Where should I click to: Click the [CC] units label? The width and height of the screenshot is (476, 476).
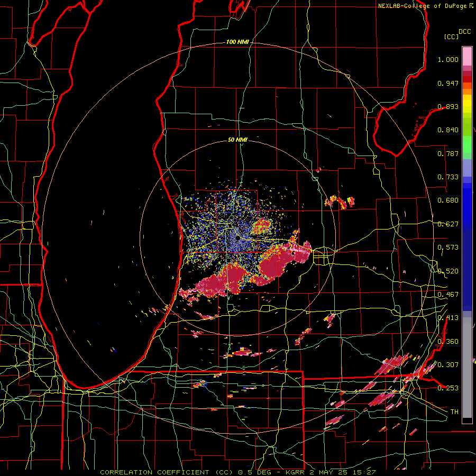451,36
